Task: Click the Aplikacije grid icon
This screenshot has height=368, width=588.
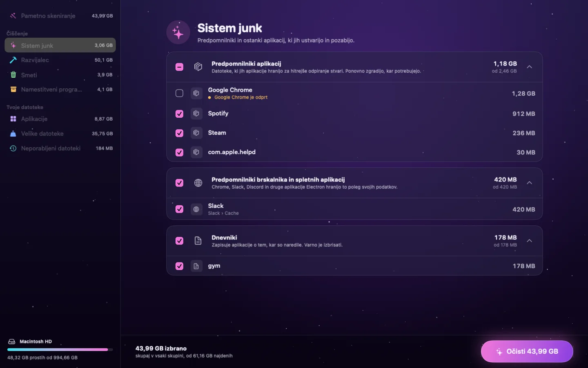Action: [13, 119]
